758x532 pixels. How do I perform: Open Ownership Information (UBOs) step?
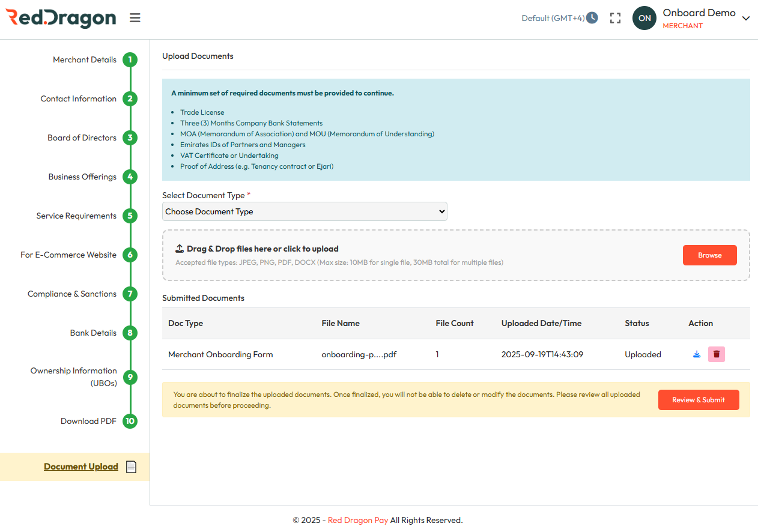(74, 376)
